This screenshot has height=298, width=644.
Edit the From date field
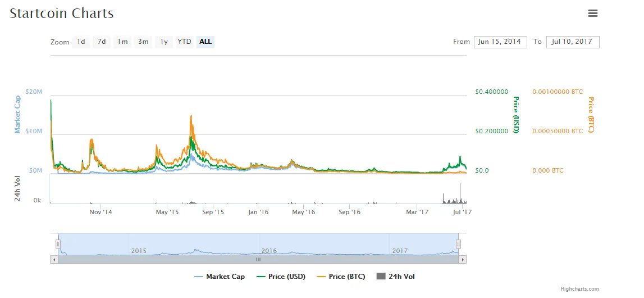(500, 42)
